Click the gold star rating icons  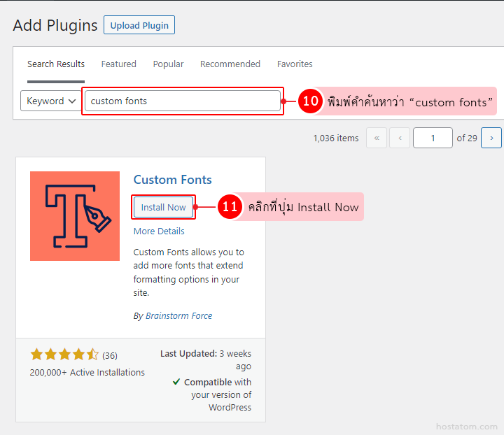tap(64, 355)
